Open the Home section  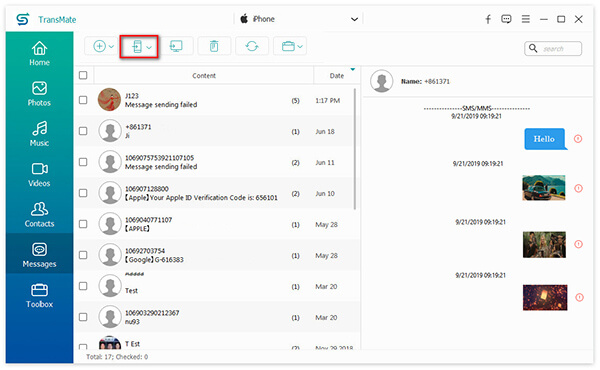(x=39, y=53)
